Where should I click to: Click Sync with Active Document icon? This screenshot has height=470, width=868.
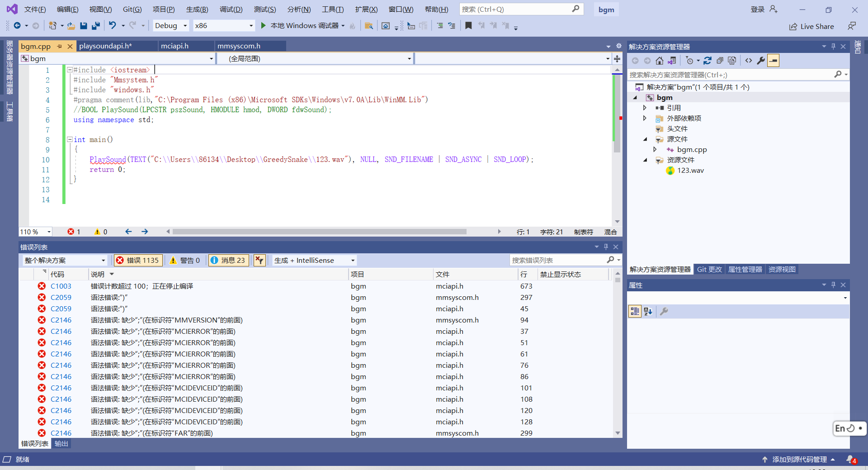708,61
